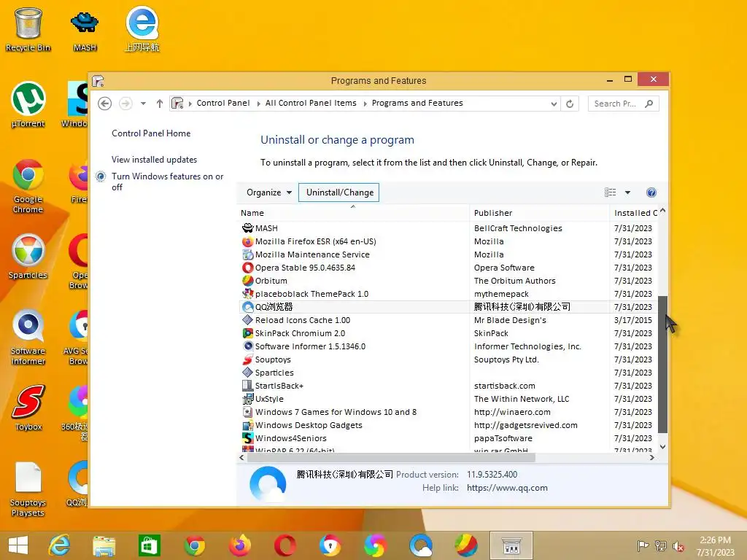This screenshot has width=747, height=560.
Task: Click the taskbar clock showing 2:26 PM
Action: click(715, 546)
